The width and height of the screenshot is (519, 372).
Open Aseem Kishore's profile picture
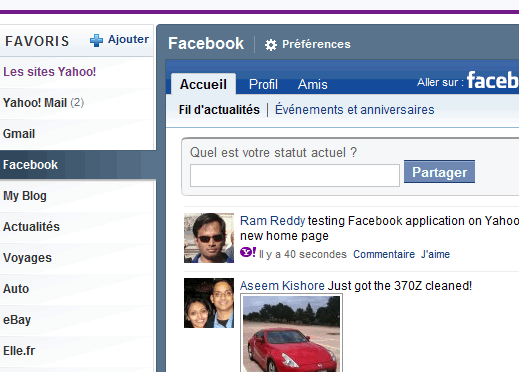pos(209,303)
